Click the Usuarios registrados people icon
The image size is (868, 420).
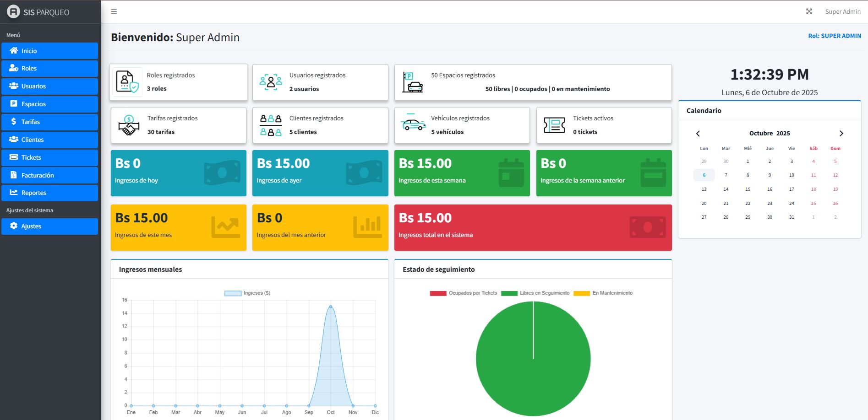[x=271, y=82]
